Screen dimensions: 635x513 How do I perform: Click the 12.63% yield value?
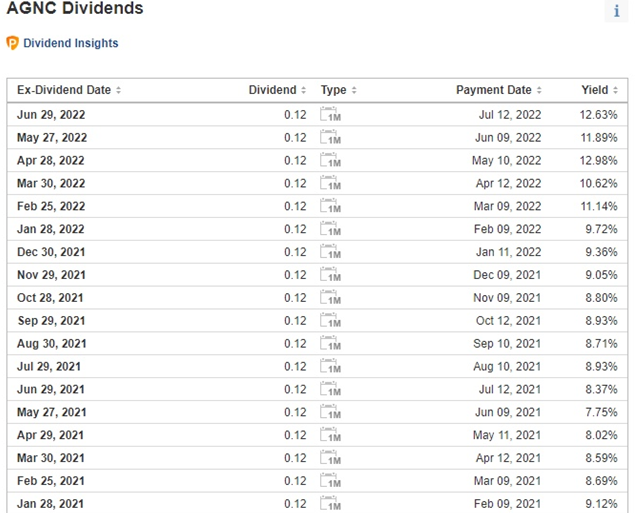599,115
